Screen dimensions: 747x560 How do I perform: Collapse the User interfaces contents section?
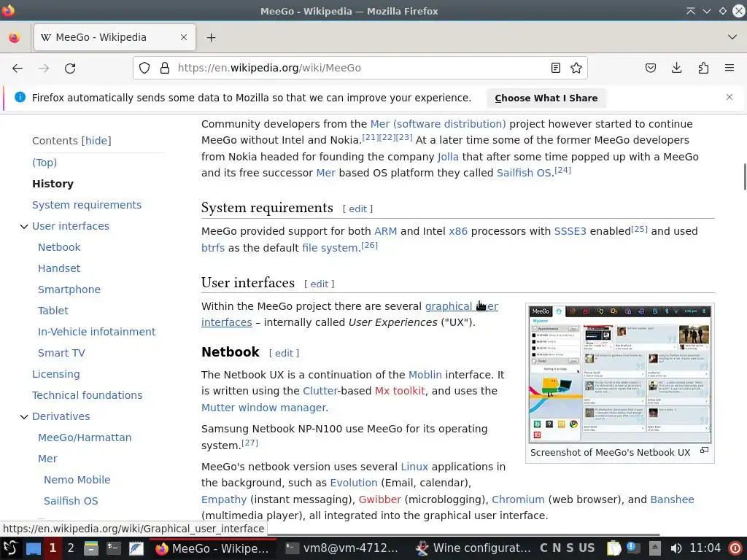(24, 226)
